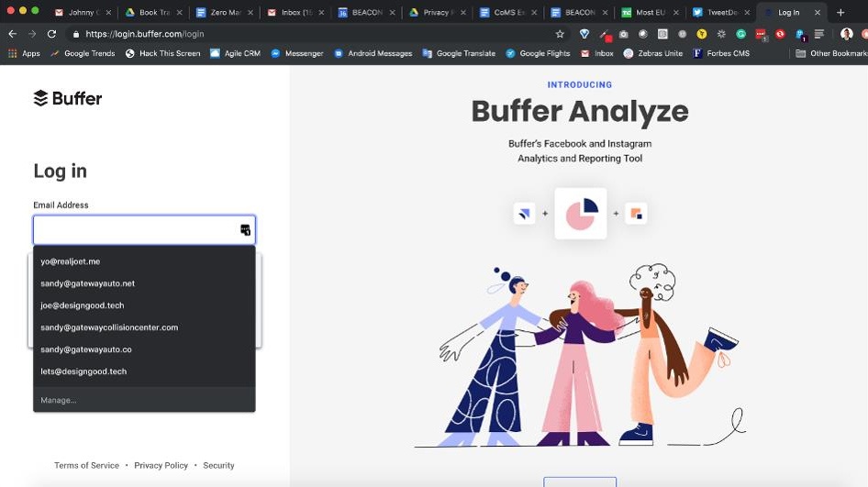
Task: Reload the page
Action: click(x=52, y=34)
